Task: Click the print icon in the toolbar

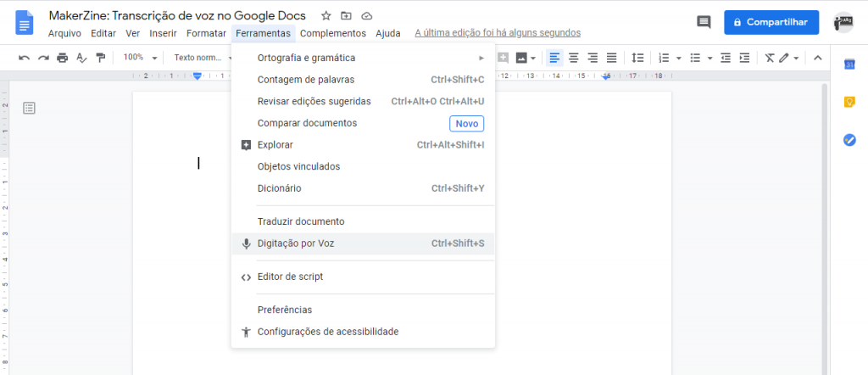Action: [62, 58]
